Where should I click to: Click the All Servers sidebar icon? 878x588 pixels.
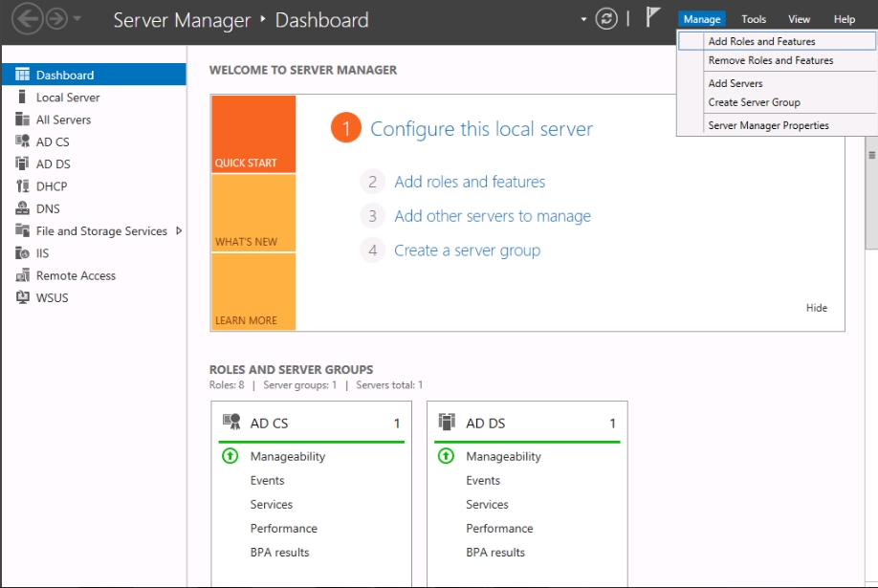tap(22, 120)
